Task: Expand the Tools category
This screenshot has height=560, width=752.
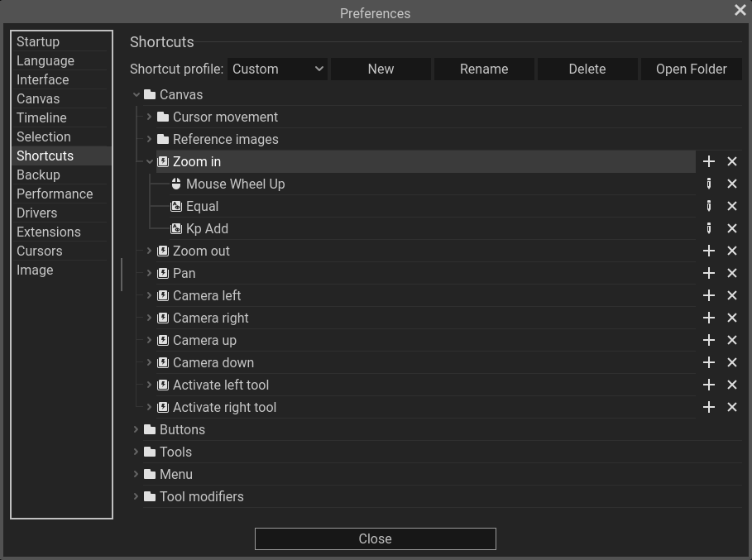Action: [136, 452]
